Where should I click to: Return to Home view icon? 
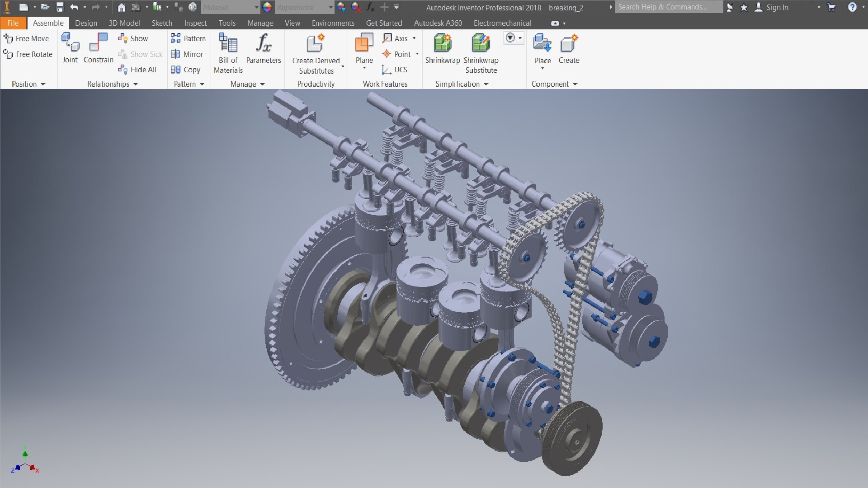121,7
